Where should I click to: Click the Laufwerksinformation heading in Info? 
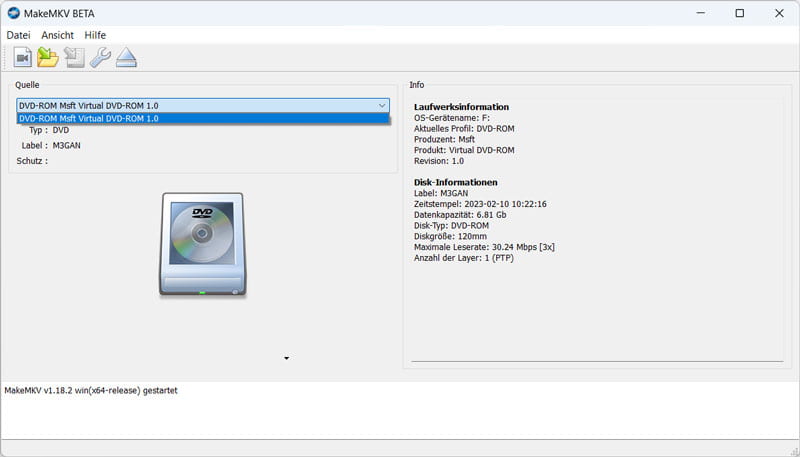461,107
